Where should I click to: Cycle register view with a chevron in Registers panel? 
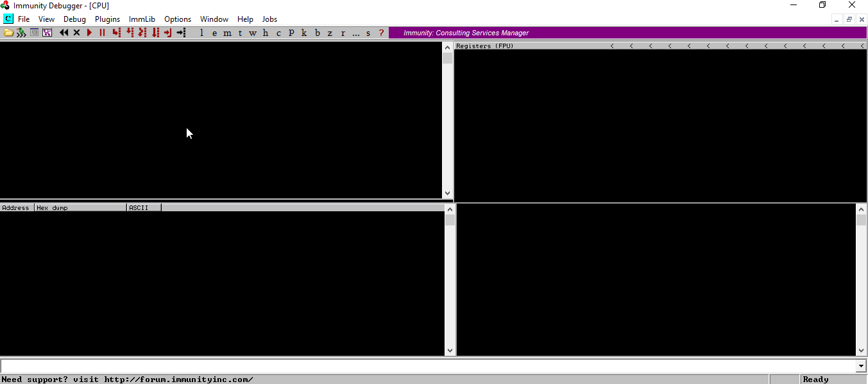point(612,45)
